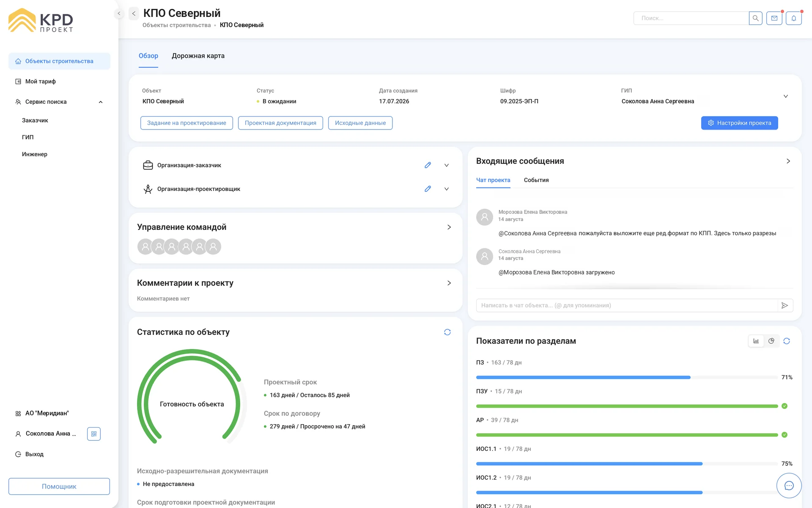Open Настройки проекта button
812x508 pixels.
(739, 123)
